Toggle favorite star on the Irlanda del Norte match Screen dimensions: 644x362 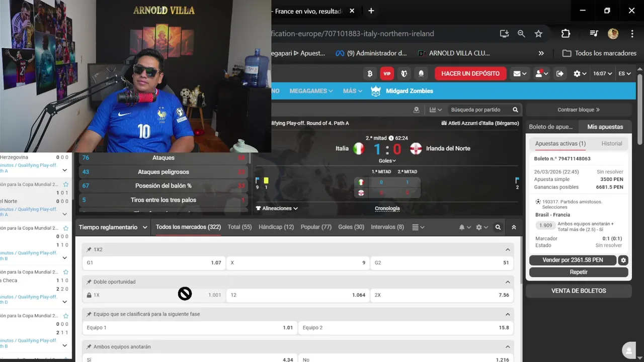[x=65, y=185]
